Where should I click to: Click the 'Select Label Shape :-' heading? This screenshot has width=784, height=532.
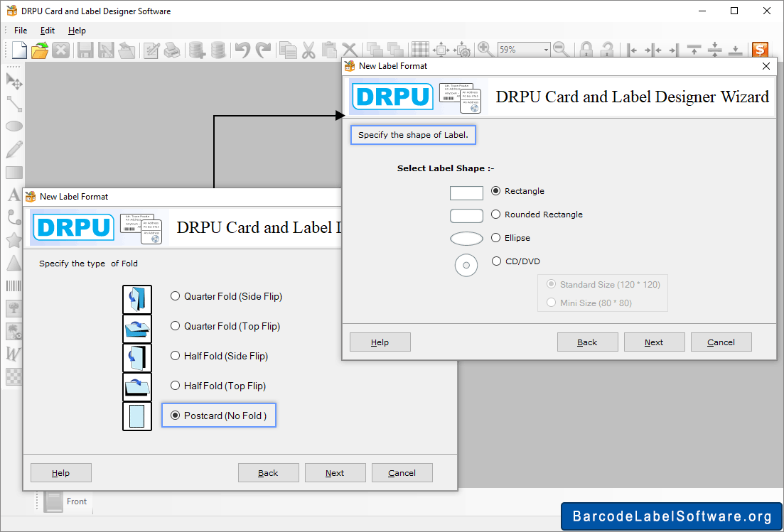446,168
